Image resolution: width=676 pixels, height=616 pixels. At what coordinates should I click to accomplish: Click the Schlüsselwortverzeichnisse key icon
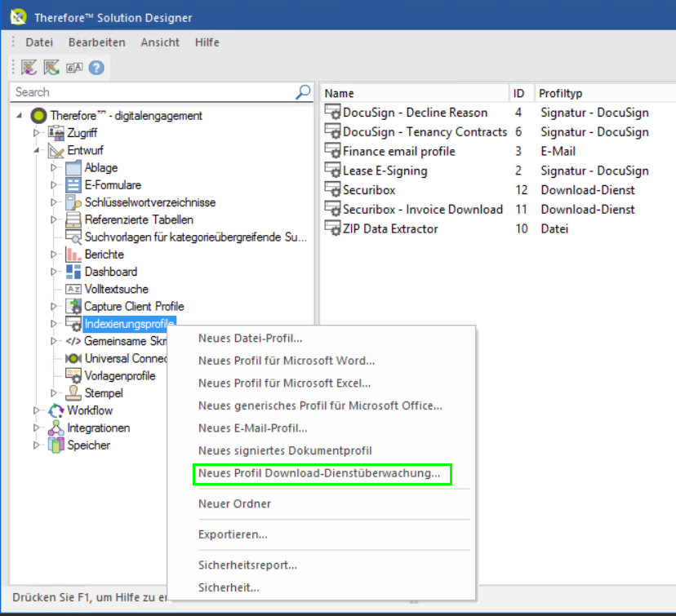click(73, 202)
